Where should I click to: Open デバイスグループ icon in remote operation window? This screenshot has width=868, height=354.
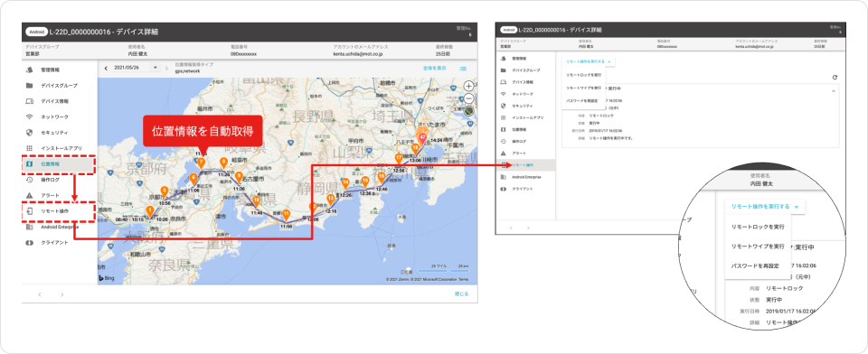tap(504, 70)
